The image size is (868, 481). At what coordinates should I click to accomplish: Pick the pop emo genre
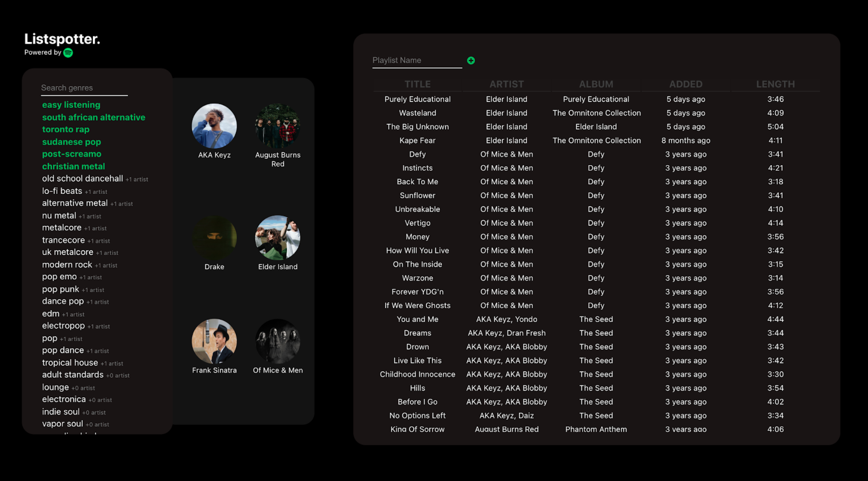(x=59, y=277)
